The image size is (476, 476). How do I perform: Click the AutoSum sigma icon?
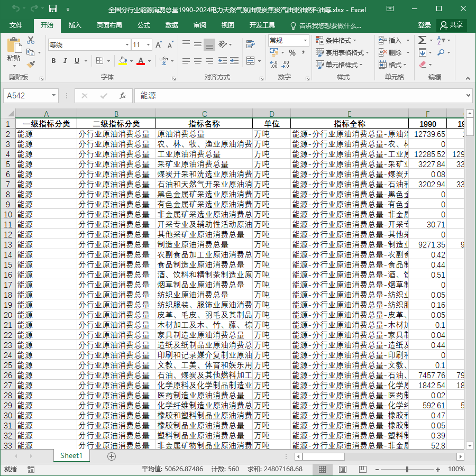coord(422,40)
